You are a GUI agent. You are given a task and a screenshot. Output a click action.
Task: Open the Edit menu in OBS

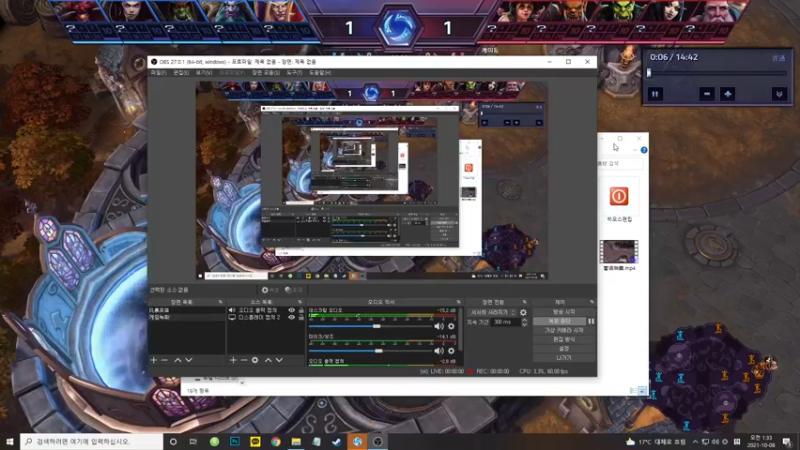click(x=181, y=73)
